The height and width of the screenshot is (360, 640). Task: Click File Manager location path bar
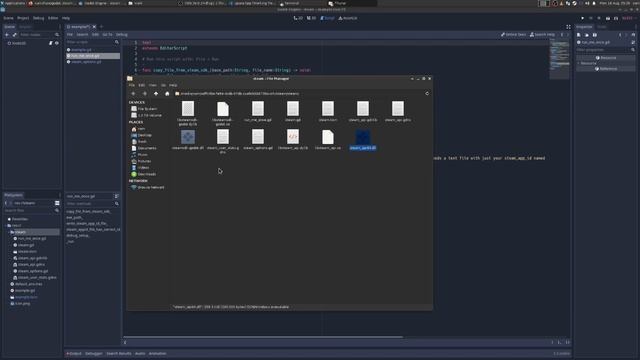tap(298, 93)
